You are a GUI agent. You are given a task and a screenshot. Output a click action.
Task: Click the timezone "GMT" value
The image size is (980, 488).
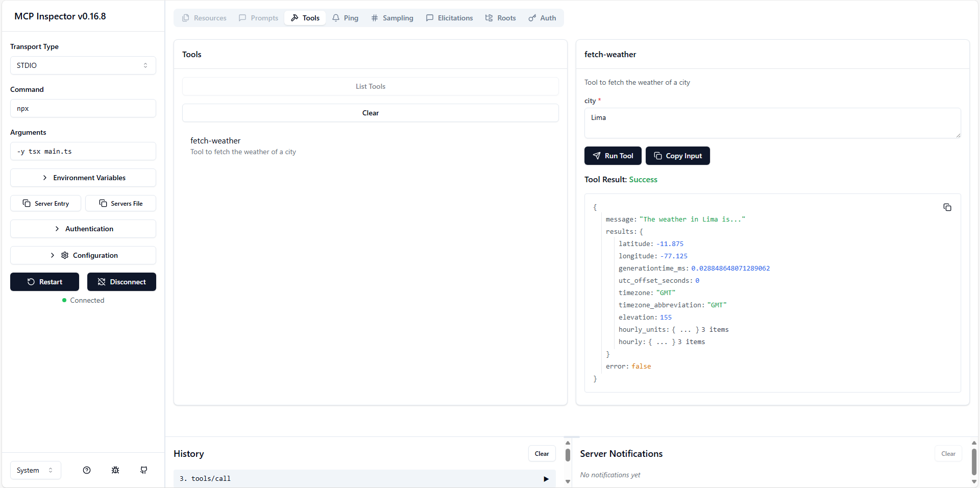coord(666,293)
